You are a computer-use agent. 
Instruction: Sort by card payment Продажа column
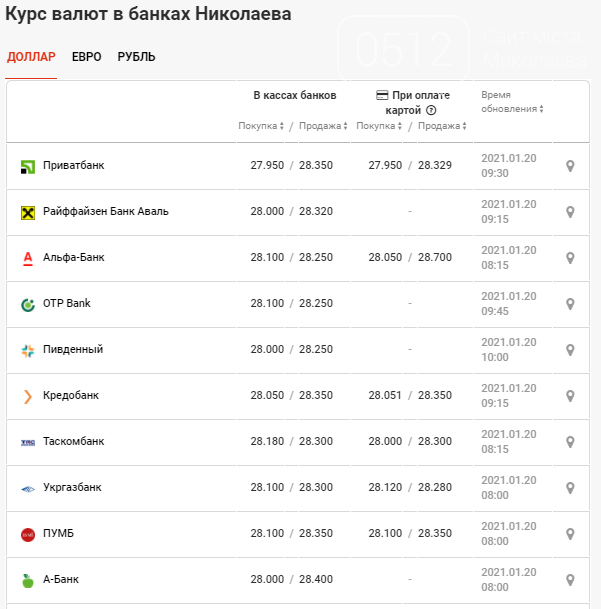pos(442,126)
